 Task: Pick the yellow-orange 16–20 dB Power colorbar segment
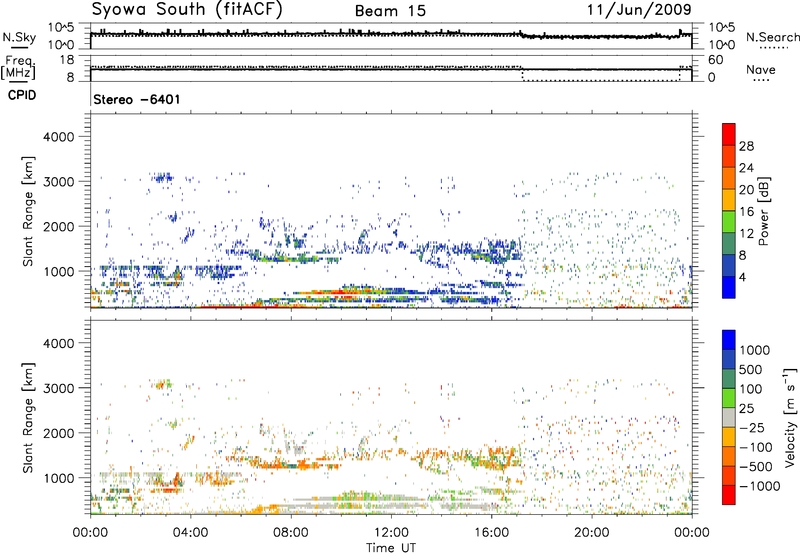(x=729, y=199)
